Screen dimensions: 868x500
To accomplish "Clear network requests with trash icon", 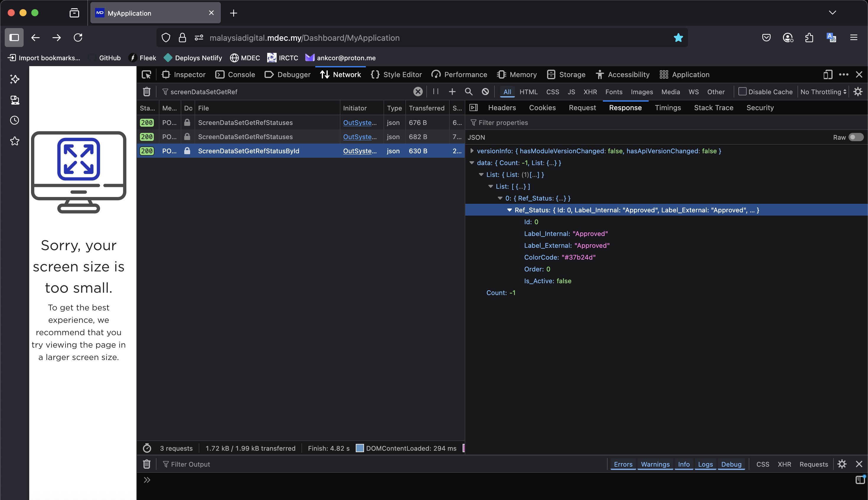I will click(x=146, y=92).
